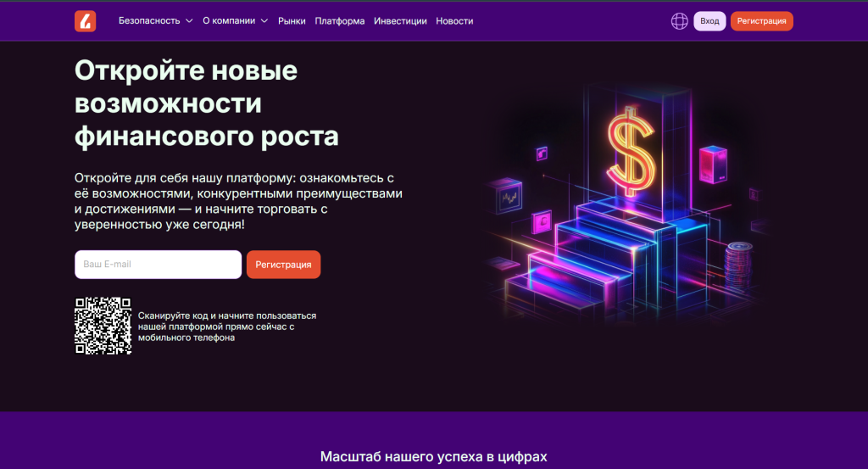Click Регистрация button beside email field

tap(283, 265)
